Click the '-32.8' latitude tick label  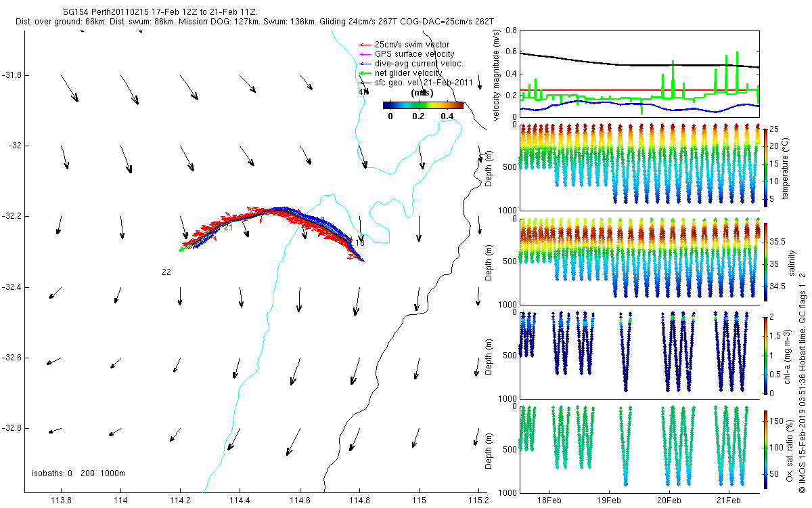pos(12,428)
